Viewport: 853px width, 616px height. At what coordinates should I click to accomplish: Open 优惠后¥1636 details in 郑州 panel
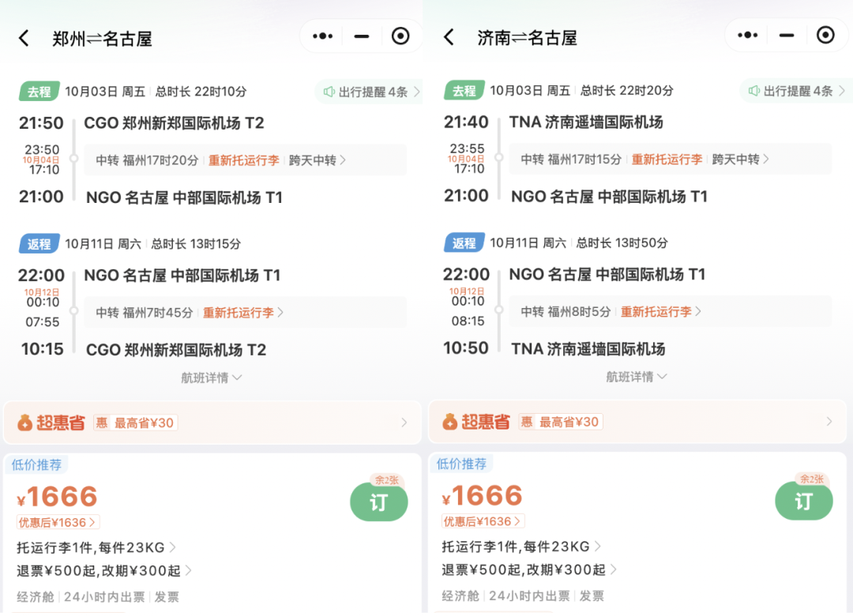tap(58, 522)
